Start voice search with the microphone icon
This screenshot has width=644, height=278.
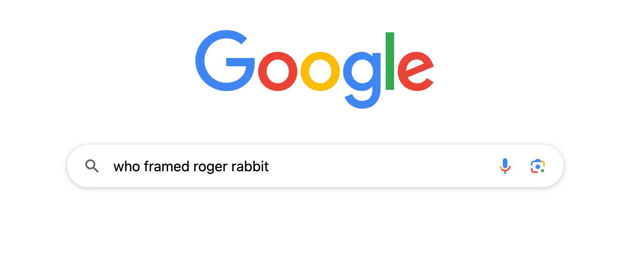click(505, 166)
